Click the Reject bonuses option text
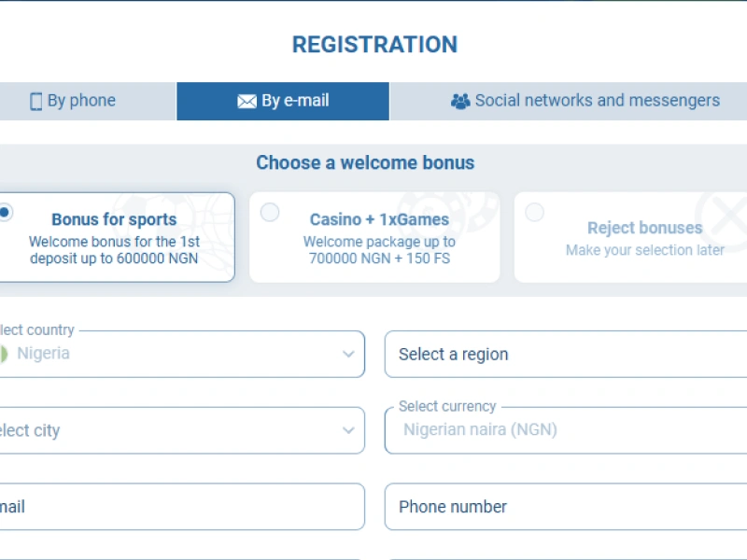747x560 pixels. (644, 228)
